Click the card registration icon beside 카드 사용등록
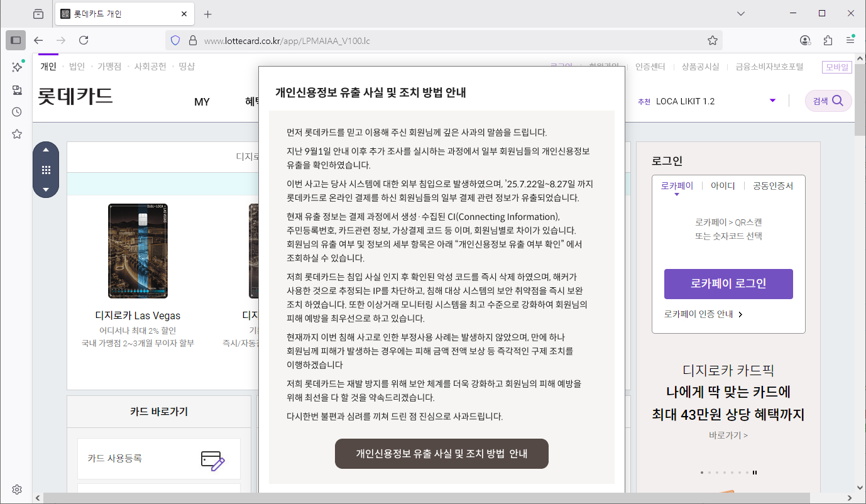The width and height of the screenshot is (866, 504). pos(212,461)
